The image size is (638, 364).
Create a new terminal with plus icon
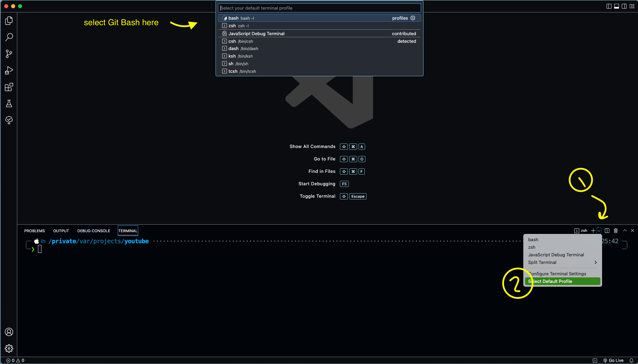click(x=593, y=230)
